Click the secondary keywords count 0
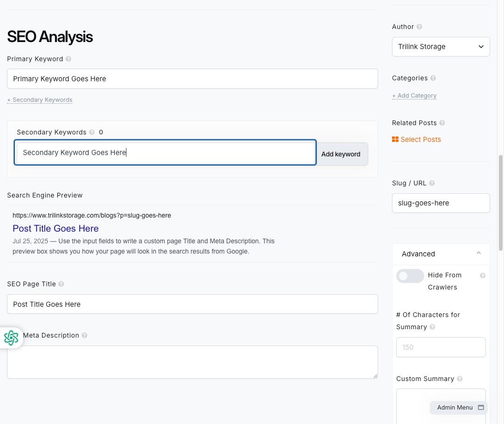Image resolution: width=504 pixels, height=424 pixels. pos(101,132)
